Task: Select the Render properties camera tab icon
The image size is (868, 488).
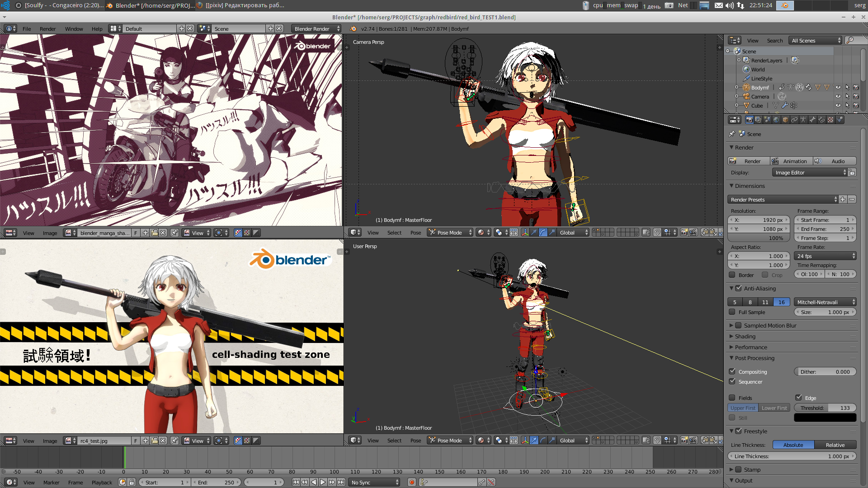Action: coord(750,120)
